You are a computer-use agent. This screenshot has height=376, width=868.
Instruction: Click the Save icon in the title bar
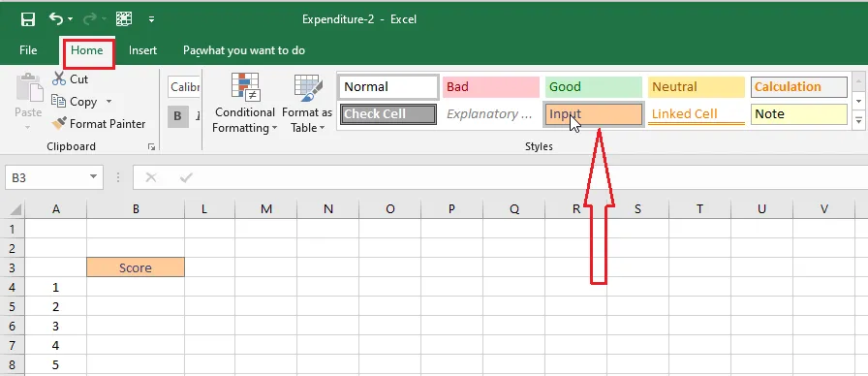[x=28, y=19]
